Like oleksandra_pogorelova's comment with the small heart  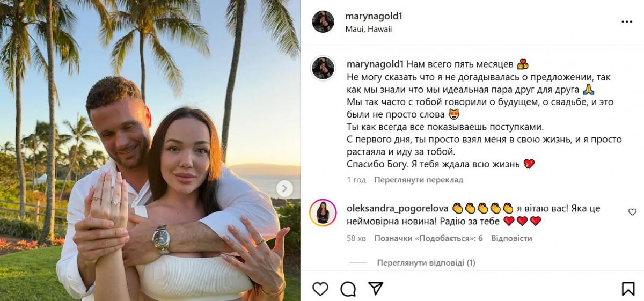click(632, 212)
